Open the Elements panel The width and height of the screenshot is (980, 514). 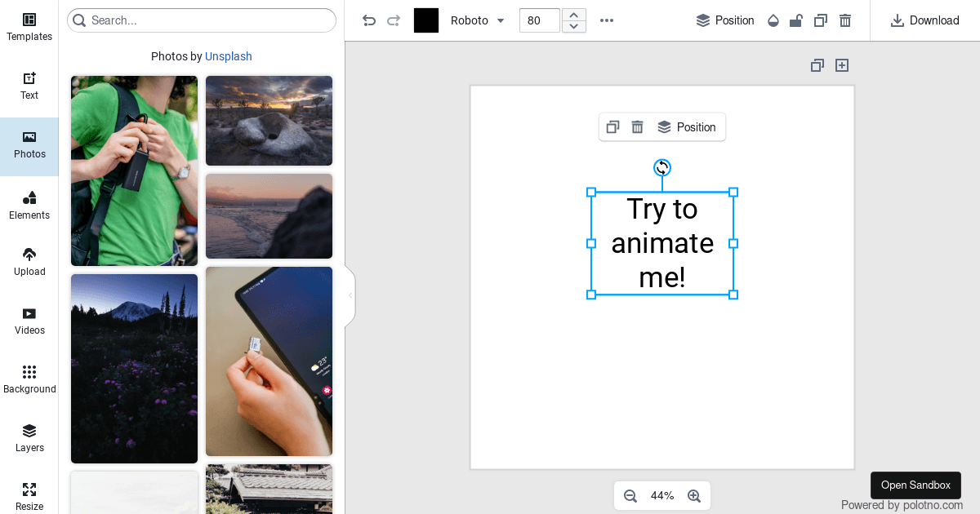[29, 206]
